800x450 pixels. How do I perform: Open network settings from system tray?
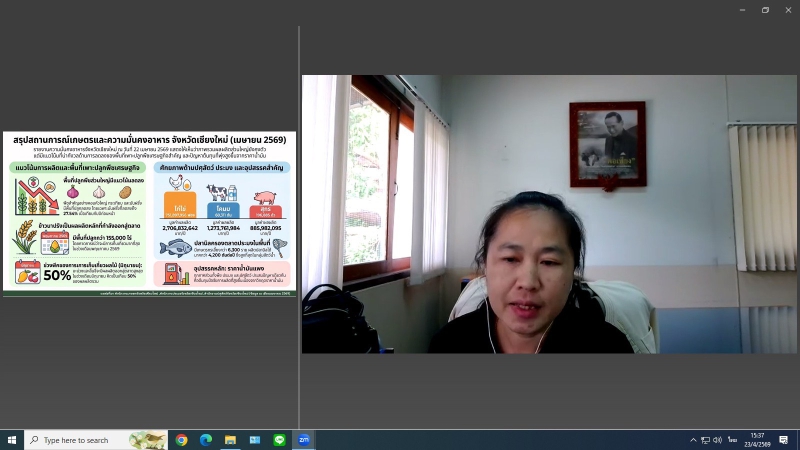(705, 440)
